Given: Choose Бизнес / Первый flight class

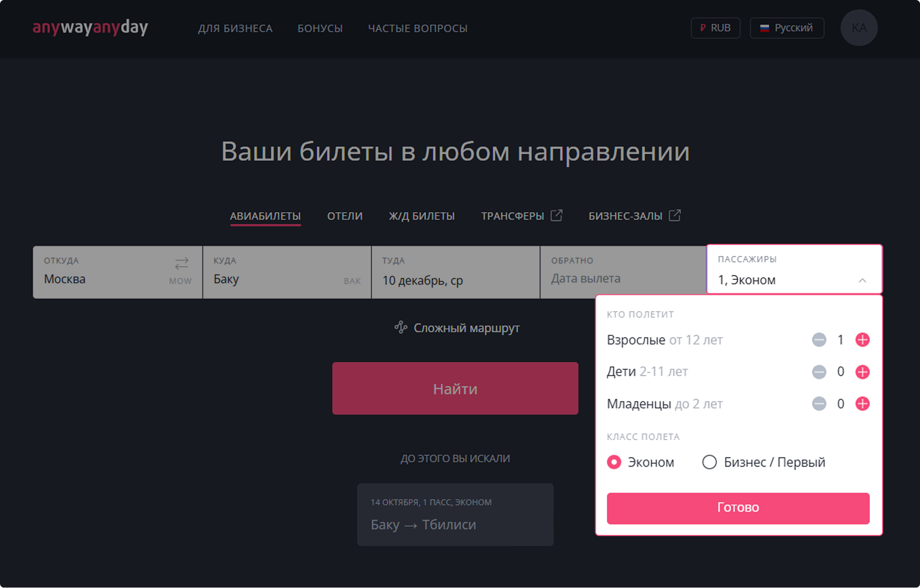Looking at the screenshot, I should (x=709, y=462).
